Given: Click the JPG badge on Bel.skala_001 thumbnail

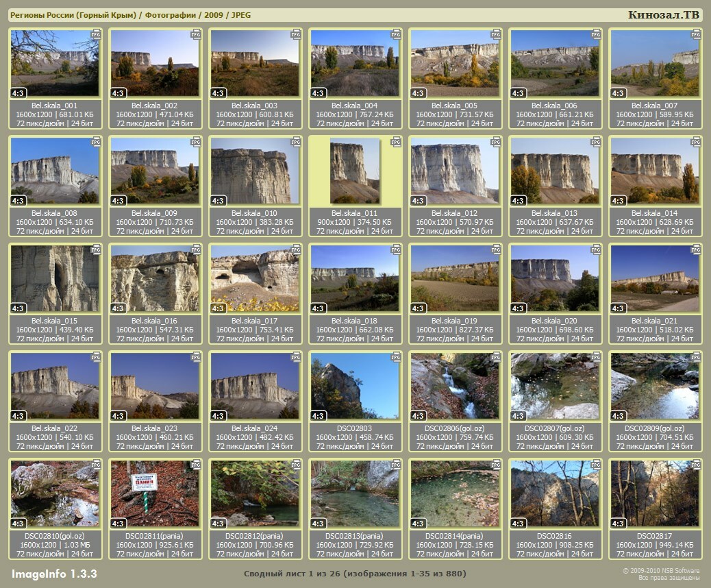Looking at the screenshot, I should pyautogui.click(x=96, y=34).
